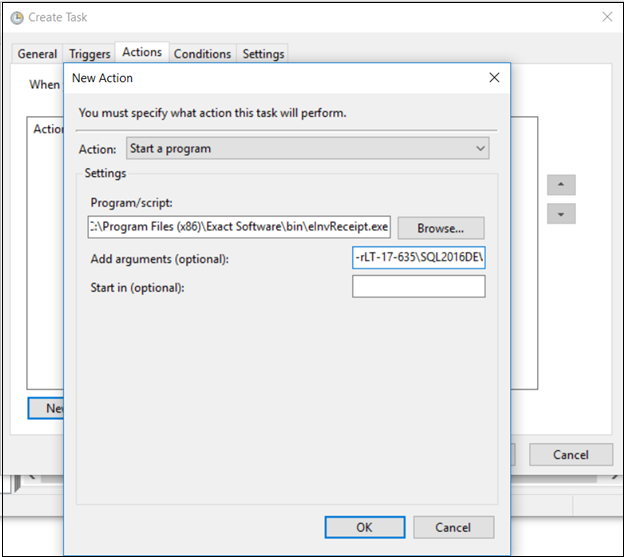Screen dimensions: 624x557
Task: Click the dropdown chevron beside Start a program
Action: (480, 148)
